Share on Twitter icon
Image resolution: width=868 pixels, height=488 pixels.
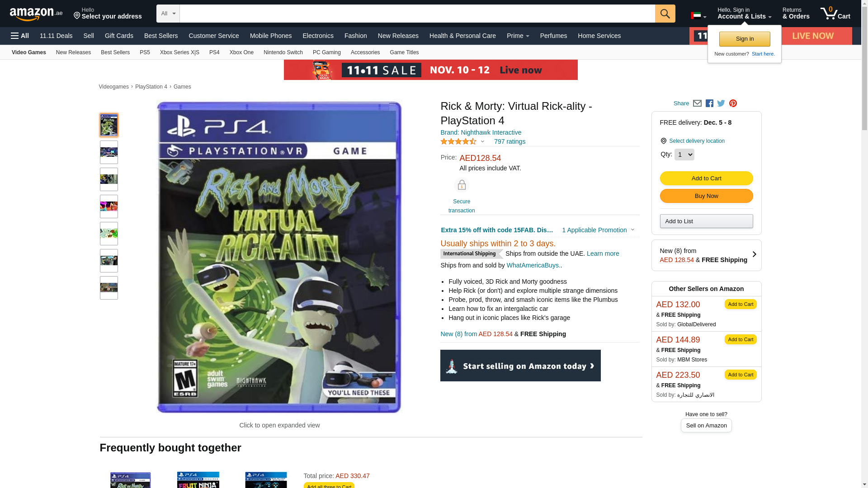(x=721, y=103)
